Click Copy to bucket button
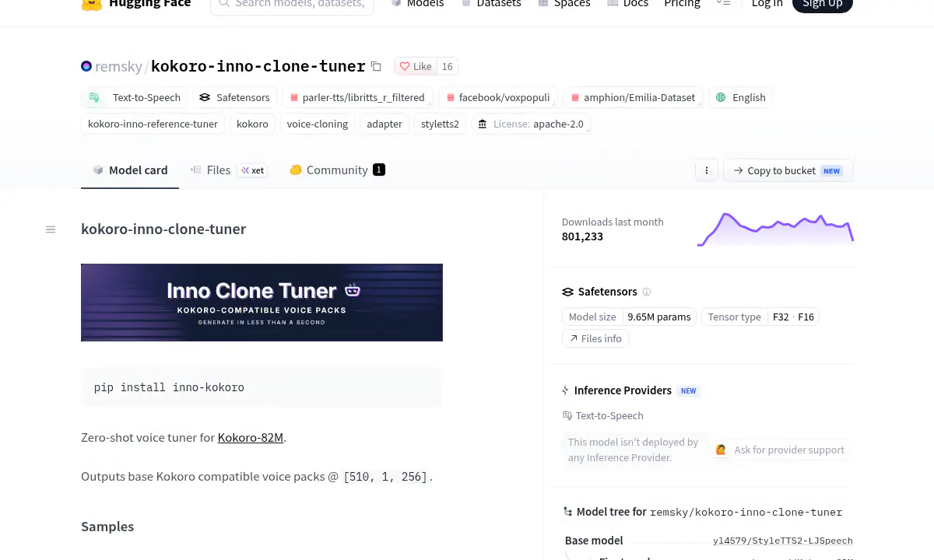The image size is (934, 560). point(788,170)
